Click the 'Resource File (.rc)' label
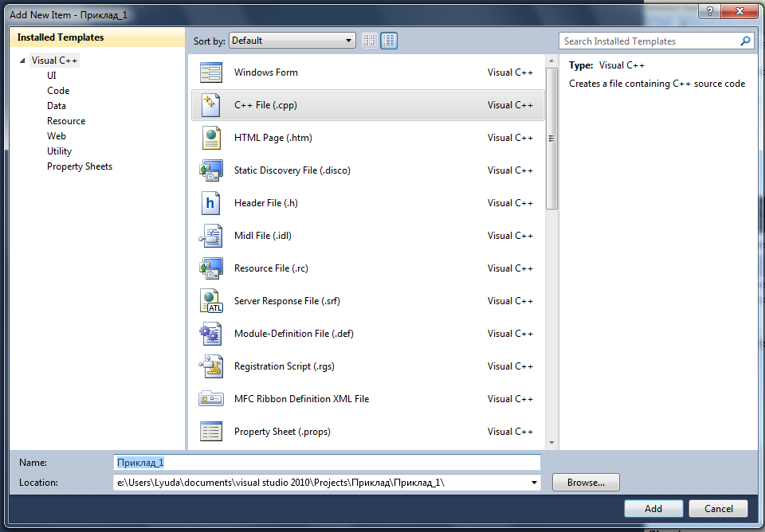 (271, 268)
